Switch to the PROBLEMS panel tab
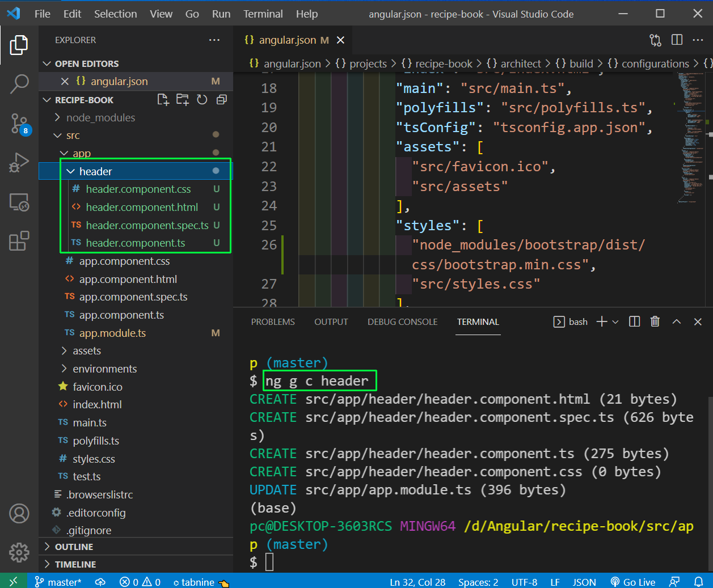 [x=273, y=322]
